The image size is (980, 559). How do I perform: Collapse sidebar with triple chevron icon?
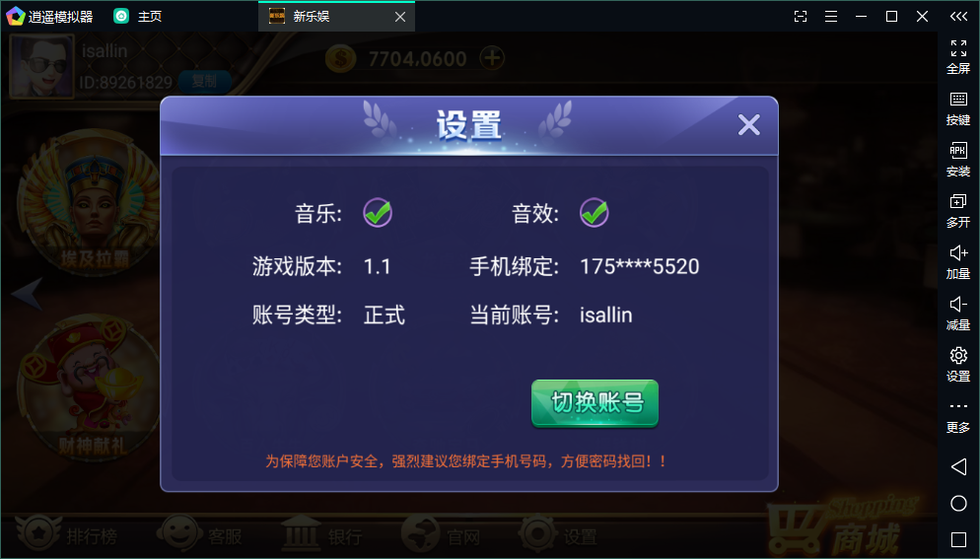[x=958, y=16]
